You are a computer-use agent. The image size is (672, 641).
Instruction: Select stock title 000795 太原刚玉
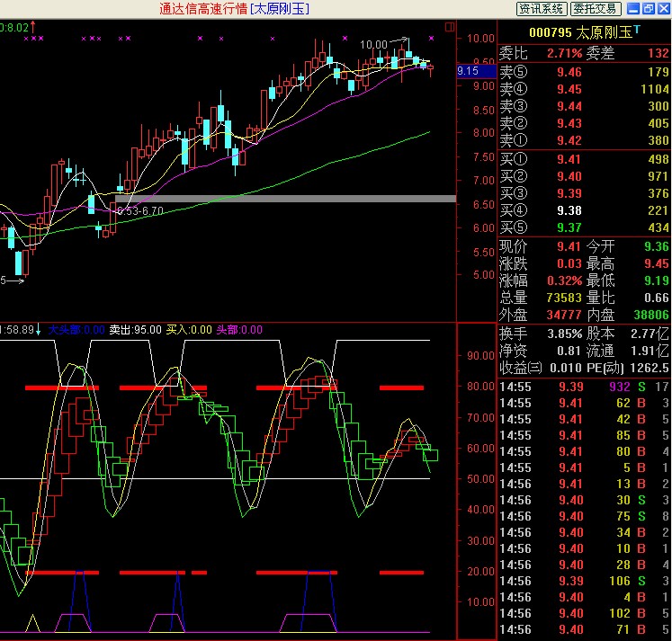[x=585, y=32]
